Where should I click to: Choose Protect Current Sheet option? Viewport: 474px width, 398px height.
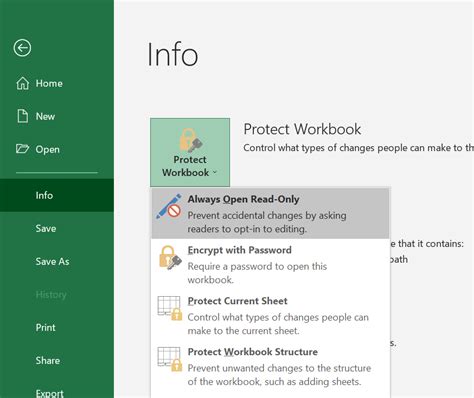pos(270,315)
